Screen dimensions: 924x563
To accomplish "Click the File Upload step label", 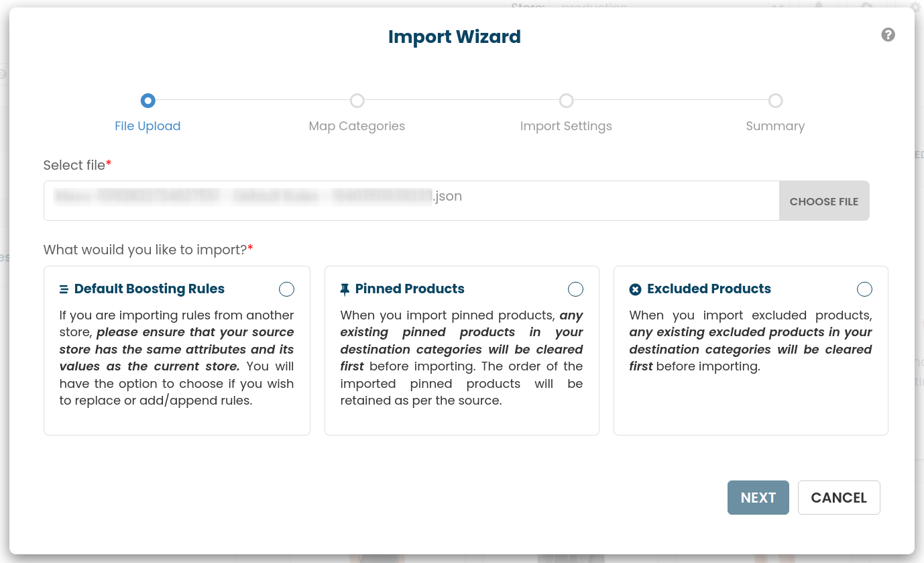I will coord(148,126).
